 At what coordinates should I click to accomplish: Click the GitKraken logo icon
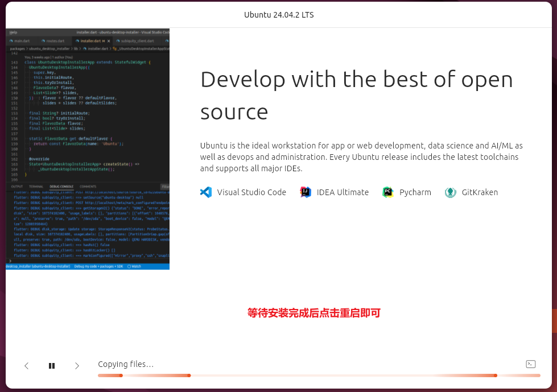click(450, 192)
